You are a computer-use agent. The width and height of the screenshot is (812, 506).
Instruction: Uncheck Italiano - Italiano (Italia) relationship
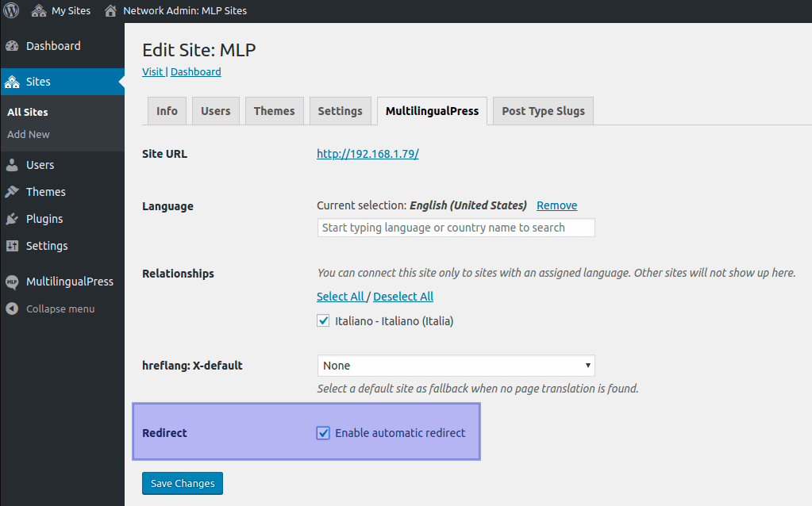[x=323, y=320]
